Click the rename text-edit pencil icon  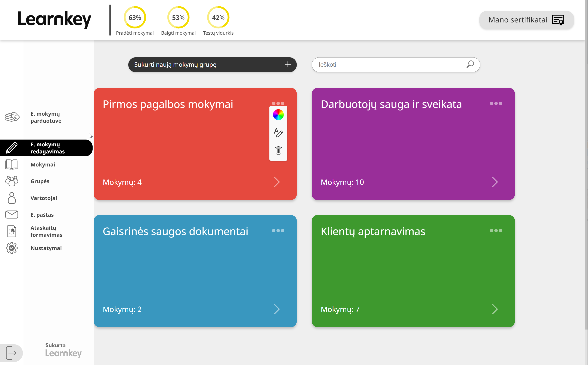(x=278, y=132)
